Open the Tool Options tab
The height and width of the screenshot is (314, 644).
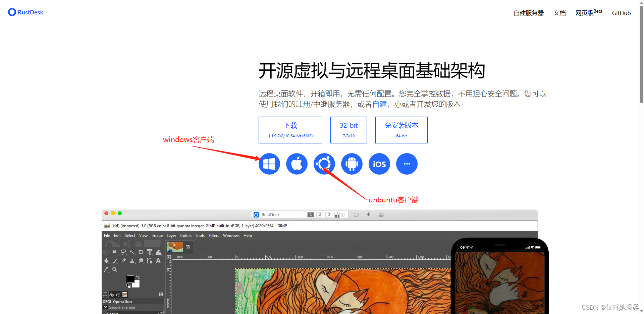coord(105,294)
